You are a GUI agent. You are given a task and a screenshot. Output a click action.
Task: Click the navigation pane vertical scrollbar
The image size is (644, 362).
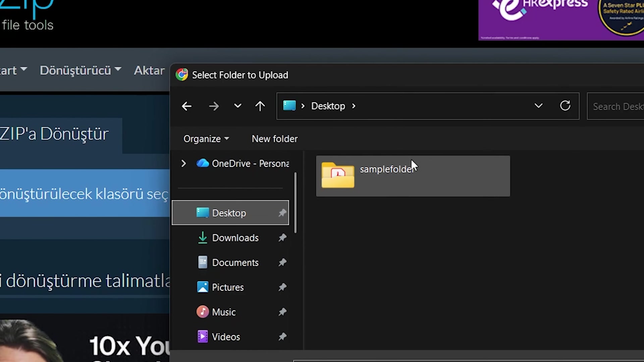coord(295,203)
